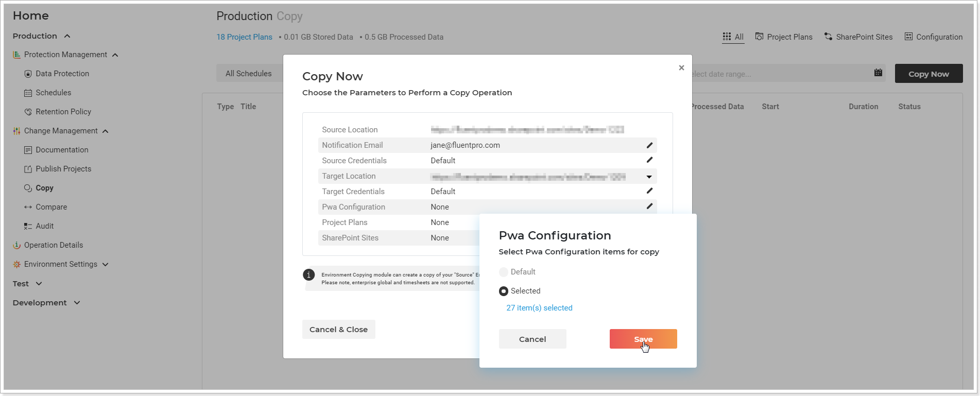Click the Environment Settings gear icon
Screen dimensions: 980x396
point(16,264)
